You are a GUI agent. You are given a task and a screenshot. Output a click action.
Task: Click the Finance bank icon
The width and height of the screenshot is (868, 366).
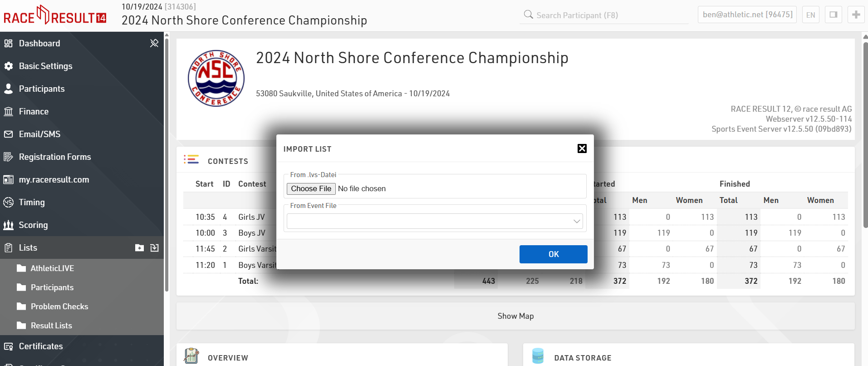(9, 111)
